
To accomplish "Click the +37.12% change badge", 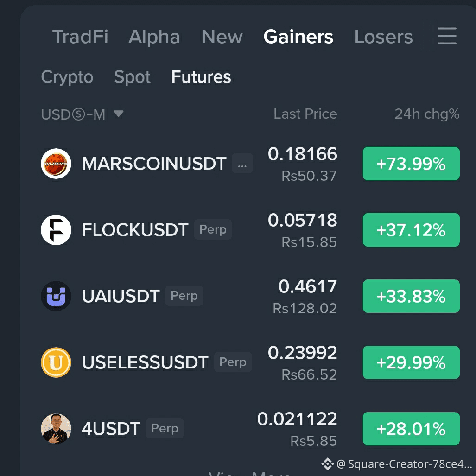I will click(x=411, y=230).
